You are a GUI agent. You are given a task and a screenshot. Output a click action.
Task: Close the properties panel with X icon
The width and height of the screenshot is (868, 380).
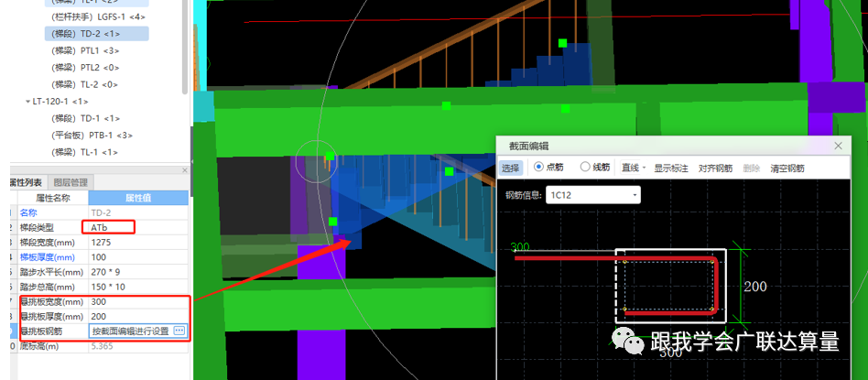point(186,170)
